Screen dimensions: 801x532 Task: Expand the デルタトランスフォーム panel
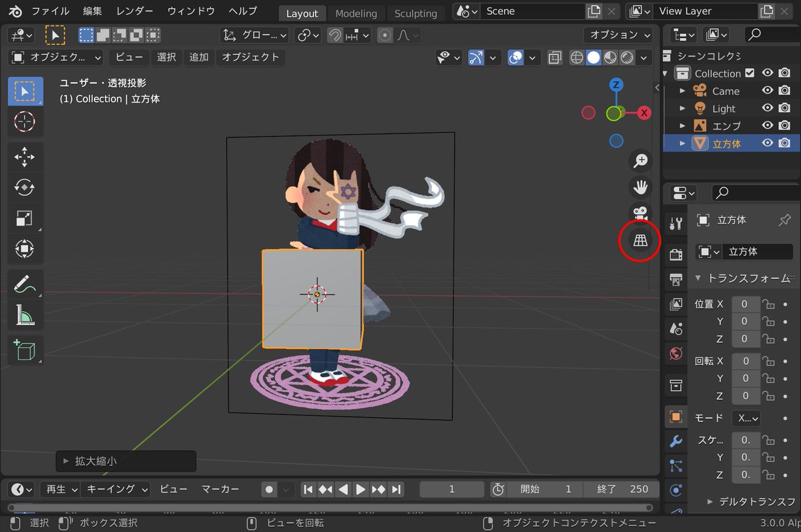click(753, 501)
